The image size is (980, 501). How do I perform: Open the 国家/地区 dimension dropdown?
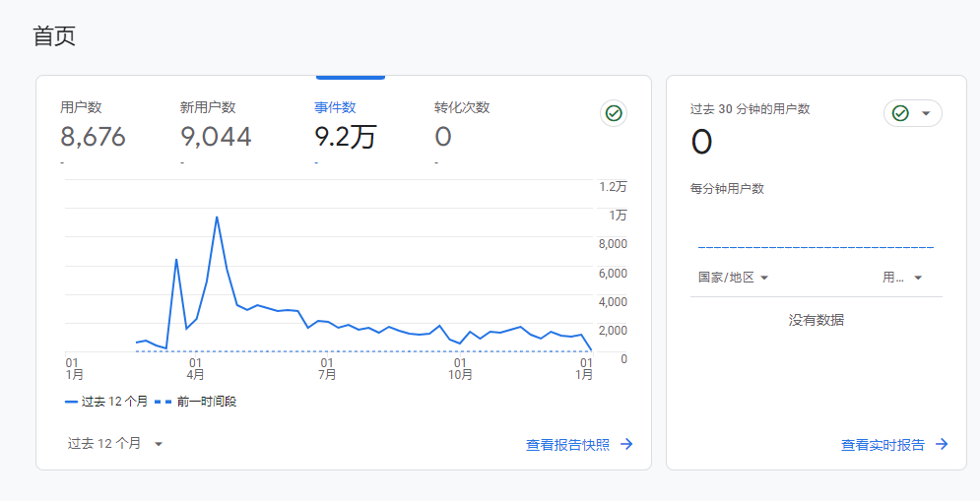(x=733, y=278)
